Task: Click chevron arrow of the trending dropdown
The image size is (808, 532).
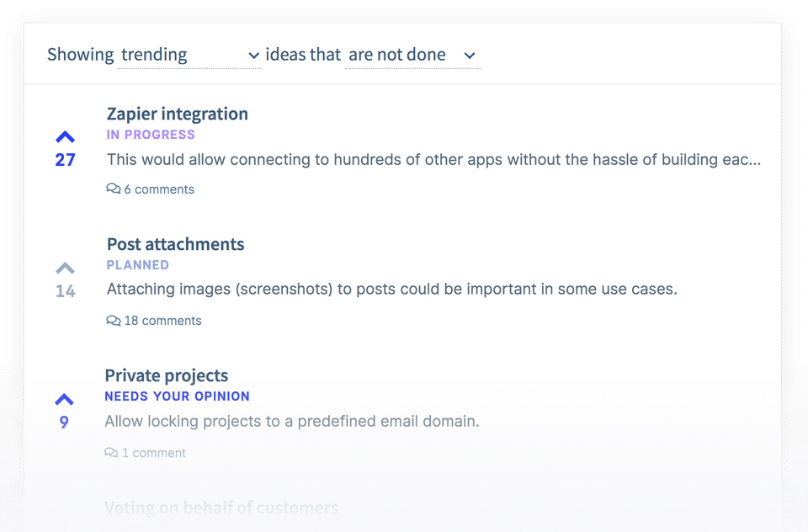Action: pos(253,56)
